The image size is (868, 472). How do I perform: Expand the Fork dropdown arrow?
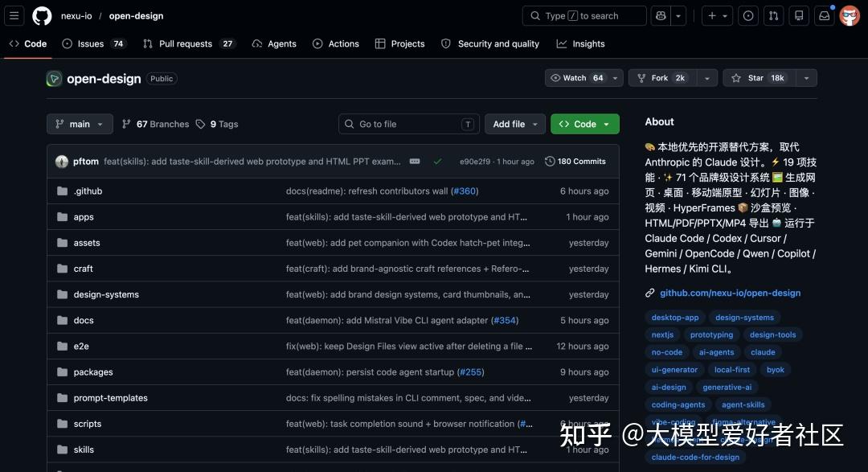tap(707, 78)
